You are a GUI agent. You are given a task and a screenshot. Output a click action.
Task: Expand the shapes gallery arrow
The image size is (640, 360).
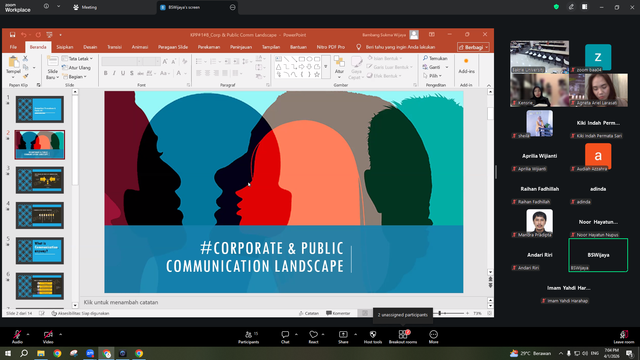(326, 67)
